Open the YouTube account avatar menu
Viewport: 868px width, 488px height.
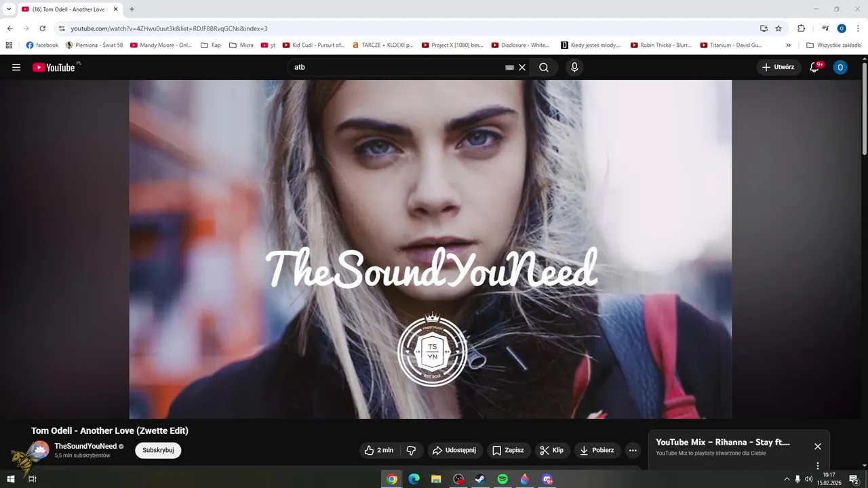coord(840,67)
